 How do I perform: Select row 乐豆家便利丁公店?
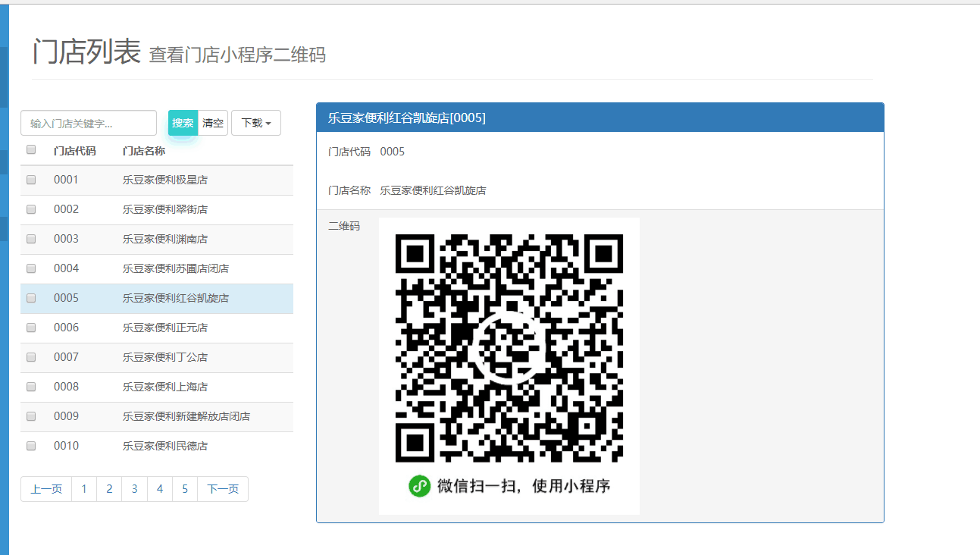pyautogui.click(x=157, y=358)
